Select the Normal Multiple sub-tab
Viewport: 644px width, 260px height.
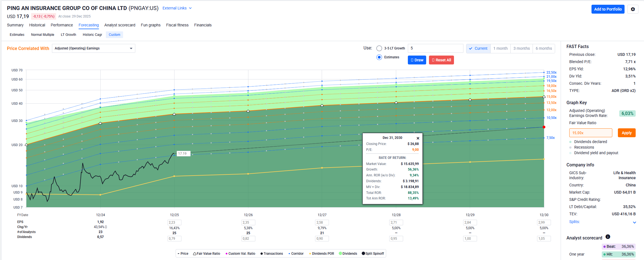coord(43,35)
